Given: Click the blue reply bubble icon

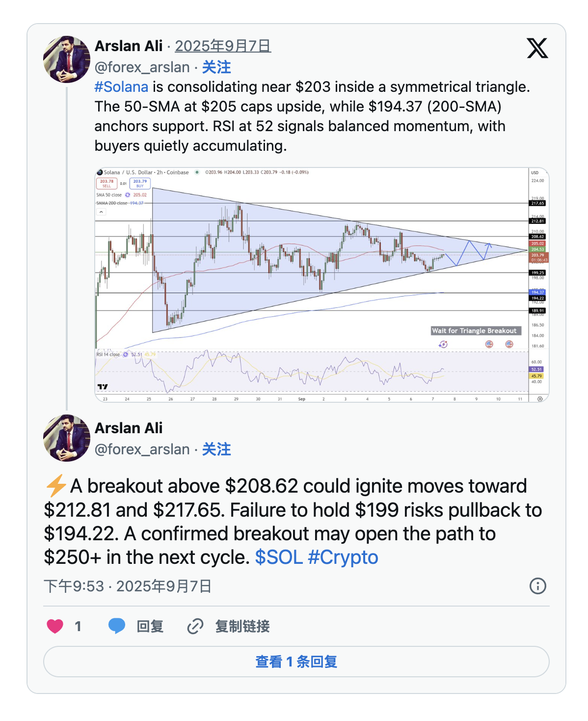Looking at the screenshot, I should pos(117,626).
